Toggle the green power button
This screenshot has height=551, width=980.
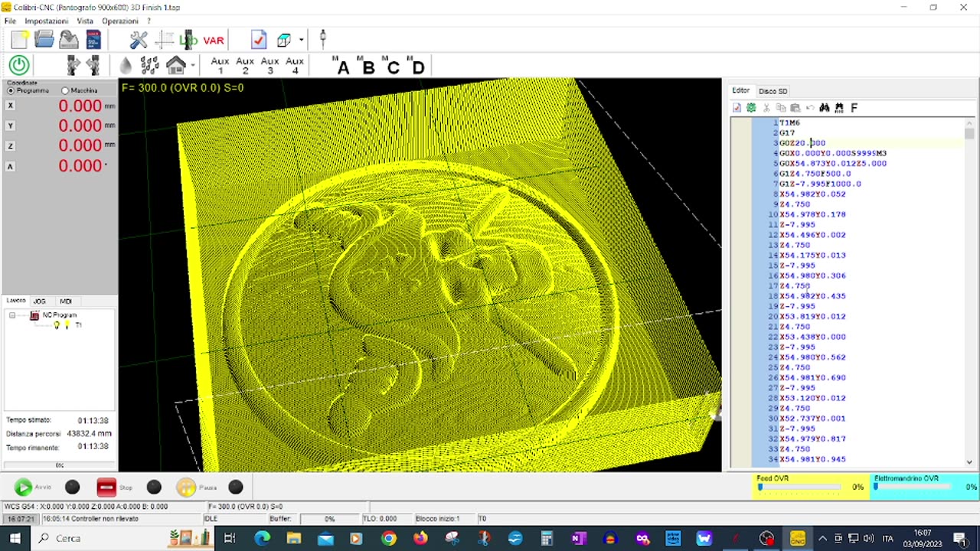tap(19, 66)
